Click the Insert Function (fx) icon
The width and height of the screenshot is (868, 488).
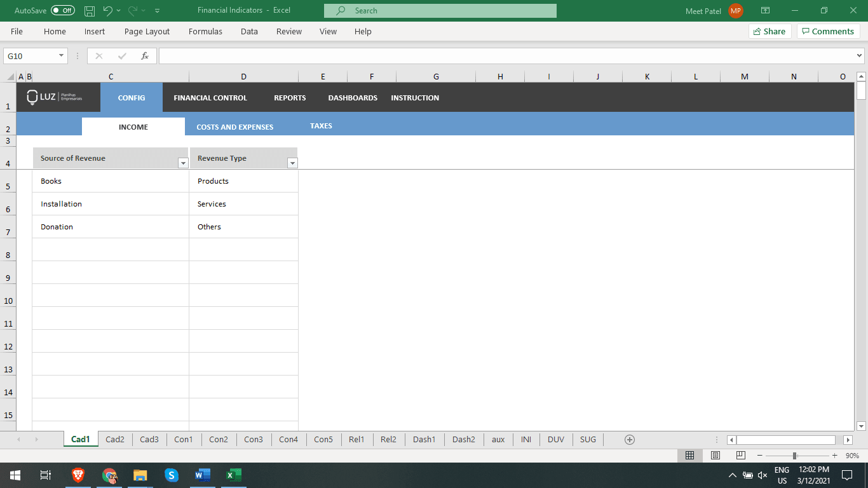pyautogui.click(x=145, y=55)
